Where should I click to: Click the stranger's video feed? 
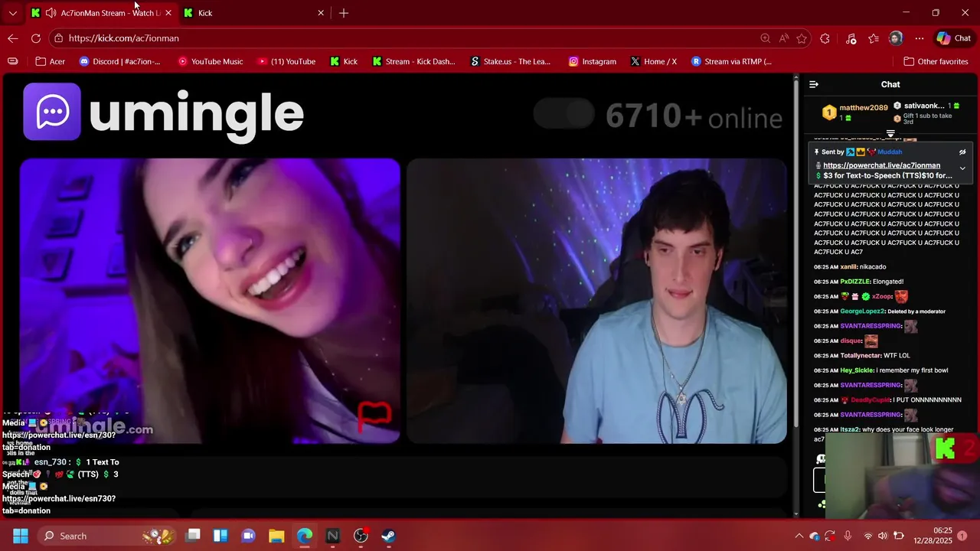[x=210, y=301]
